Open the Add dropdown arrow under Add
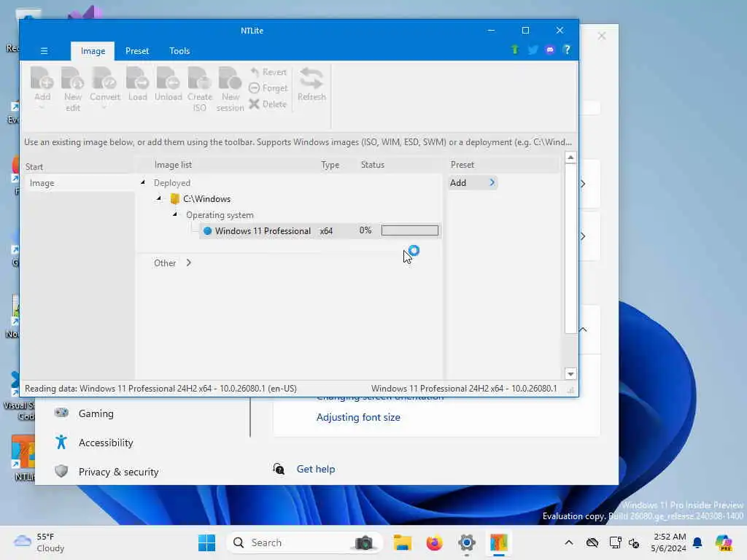 point(42,108)
